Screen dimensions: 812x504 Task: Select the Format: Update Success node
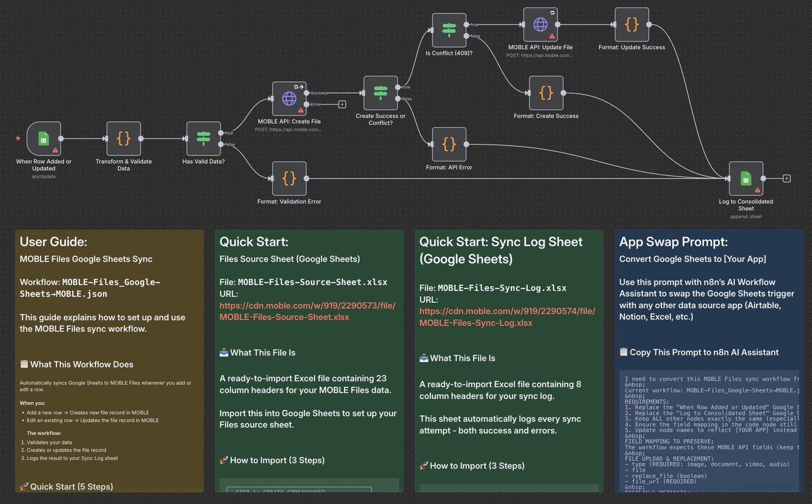(x=632, y=25)
